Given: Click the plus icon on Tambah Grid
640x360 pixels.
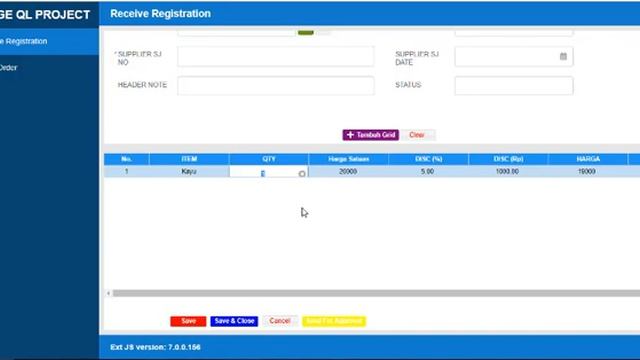Looking at the screenshot, I should click(x=350, y=135).
